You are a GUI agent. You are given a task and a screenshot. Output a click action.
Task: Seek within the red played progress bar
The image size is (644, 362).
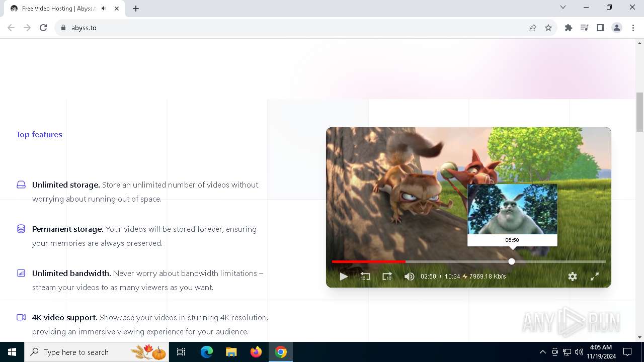(369, 261)
